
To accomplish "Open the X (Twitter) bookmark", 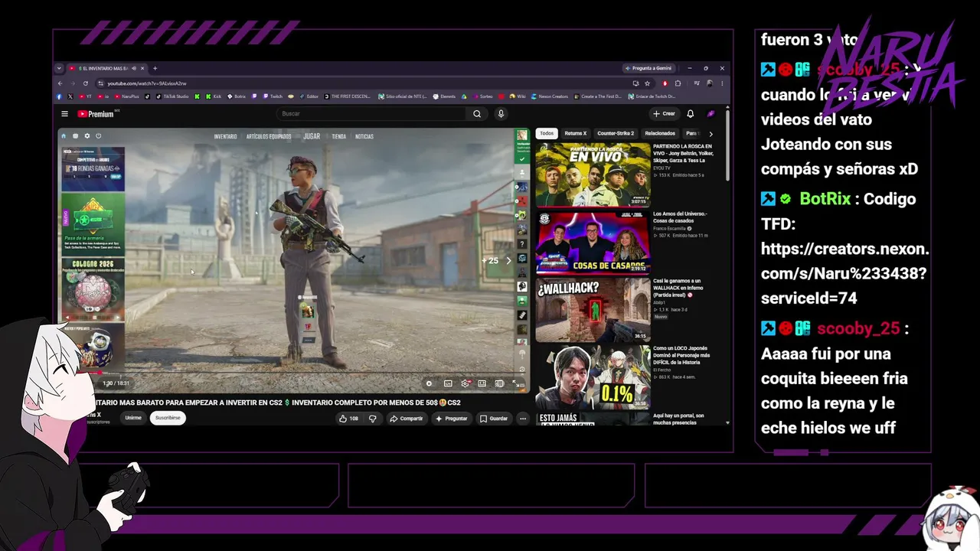I will [70, 96].
